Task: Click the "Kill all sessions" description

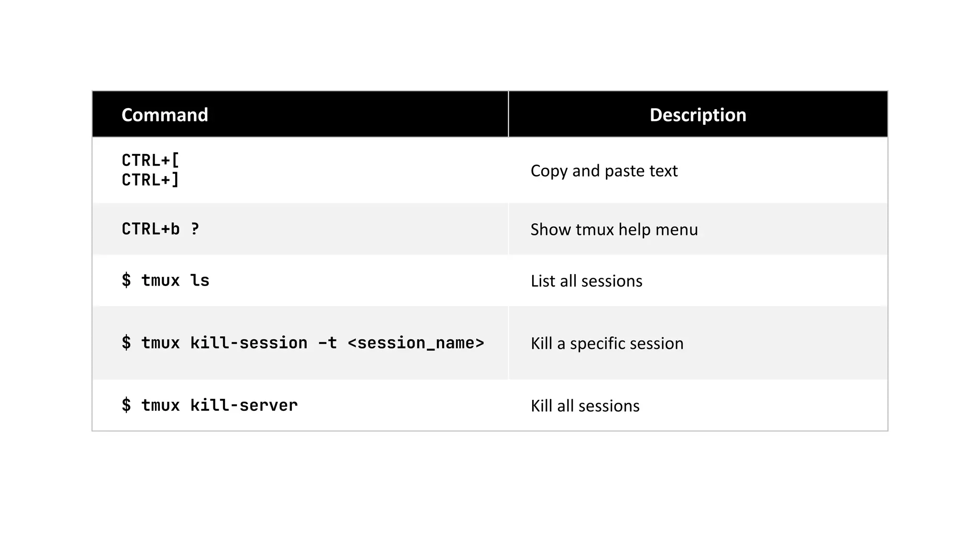Action: (x=585, y=406)
